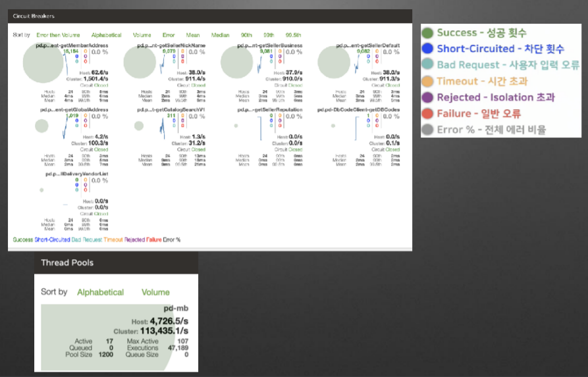This screenshot has height=377, width=588.
Task: Click the pd-mb thread pool name
Action: point(176,309)
